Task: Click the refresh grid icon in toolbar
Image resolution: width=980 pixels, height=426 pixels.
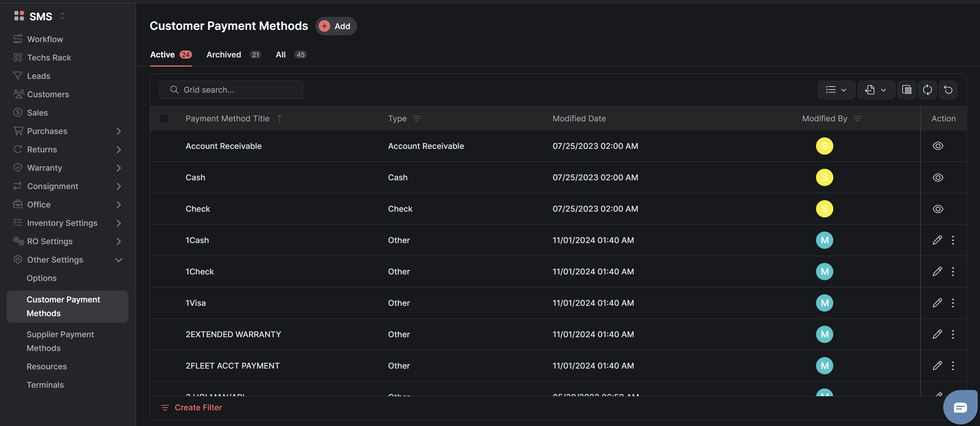Action: pyautogui.click(x=927, y=90)
